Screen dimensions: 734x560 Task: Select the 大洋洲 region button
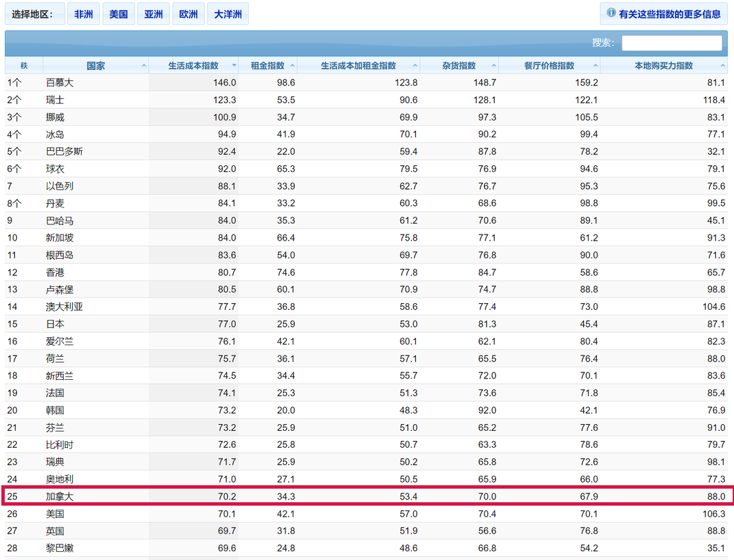click(x=228, y=14)
